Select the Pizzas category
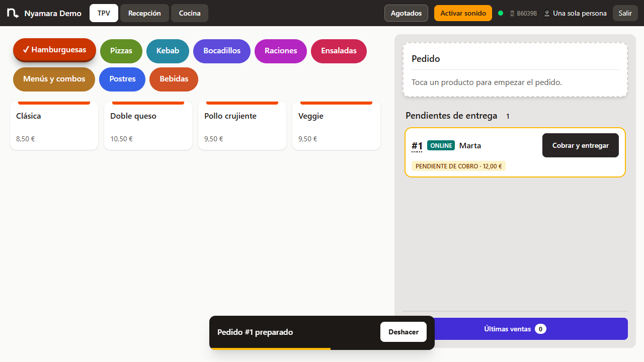This screenshot has width=644, height=362. (x=121, y=51)
